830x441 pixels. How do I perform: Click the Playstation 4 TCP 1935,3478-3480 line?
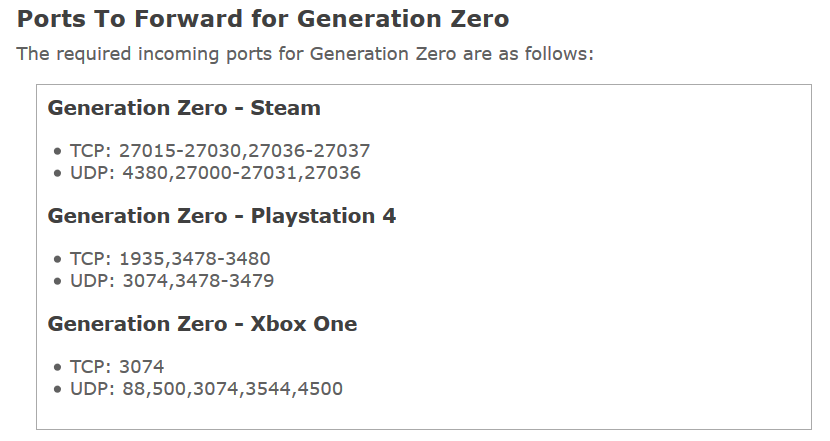tap(170, 259)
